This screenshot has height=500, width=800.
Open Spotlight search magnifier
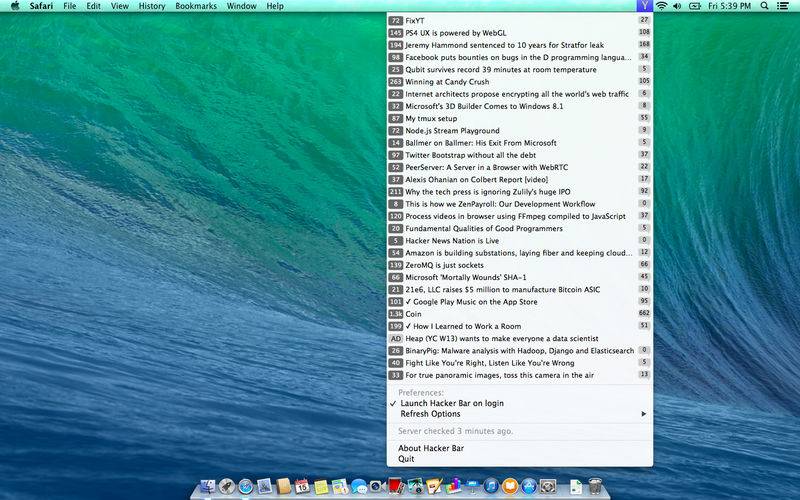pos(764,6)
